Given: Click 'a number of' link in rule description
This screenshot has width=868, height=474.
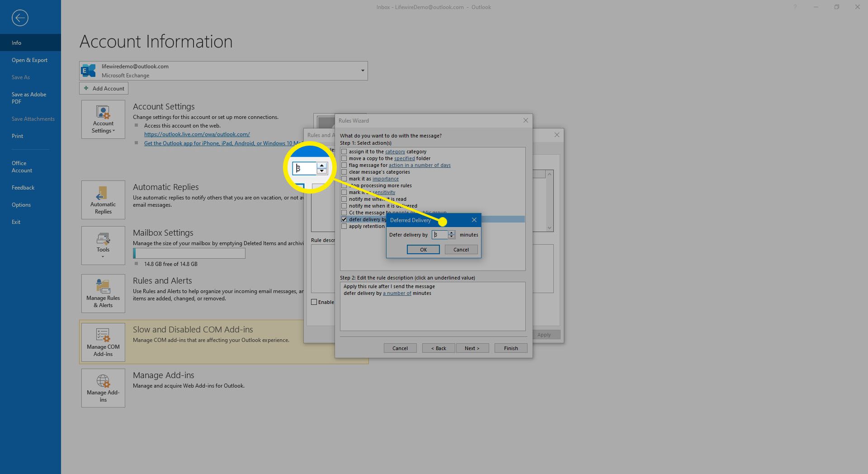Looking at the screenshot, I should (397, 293).
